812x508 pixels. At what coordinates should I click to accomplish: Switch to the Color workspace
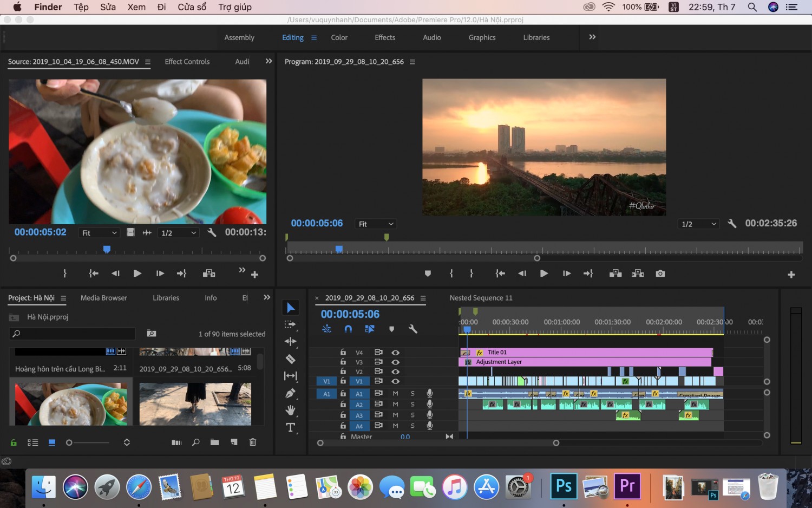pos(339,37)
